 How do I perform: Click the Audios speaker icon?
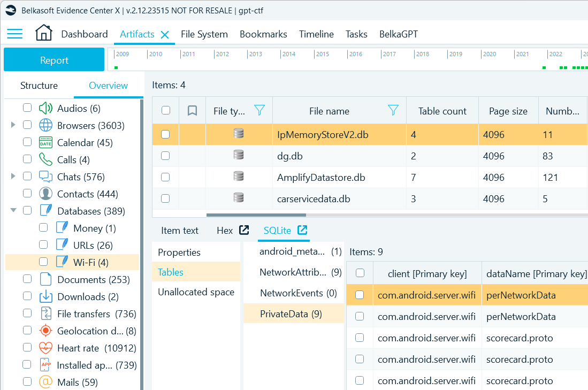pos(46,108)
